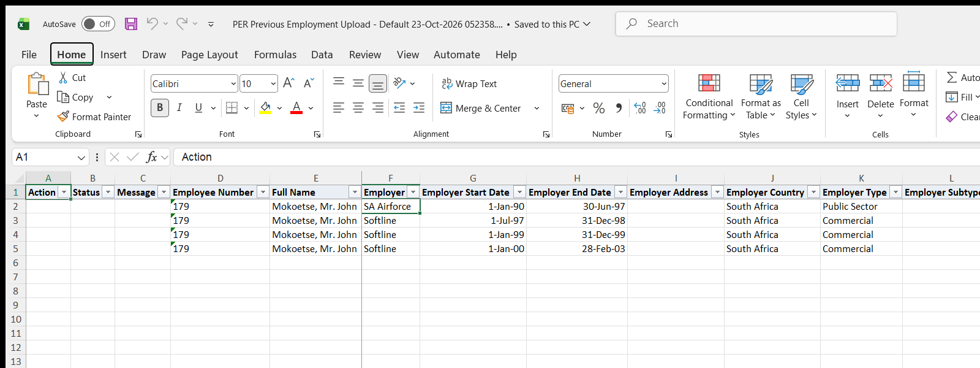Screen dimensions: 980x368
Task: Apply Comma Style
Action: point(619,109)
